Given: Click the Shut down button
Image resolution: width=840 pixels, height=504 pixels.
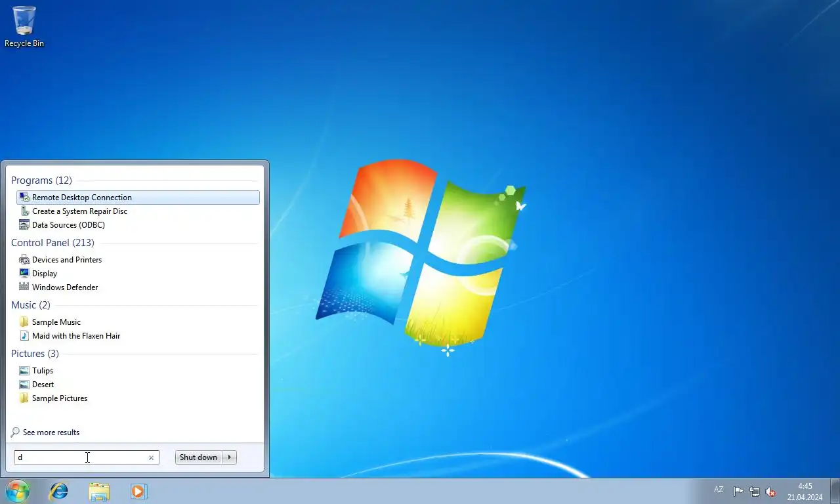Looking at the screenshot, I should point(199,457).
